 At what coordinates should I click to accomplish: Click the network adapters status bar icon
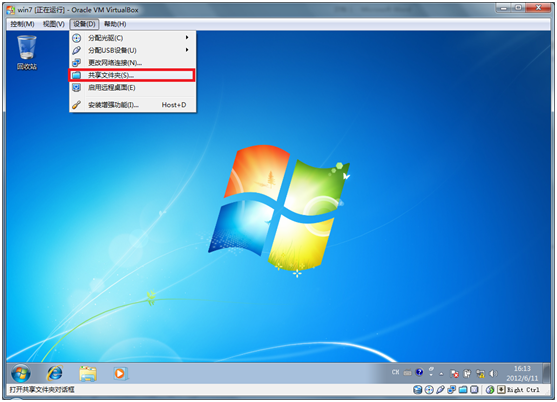tap(451, 390)
